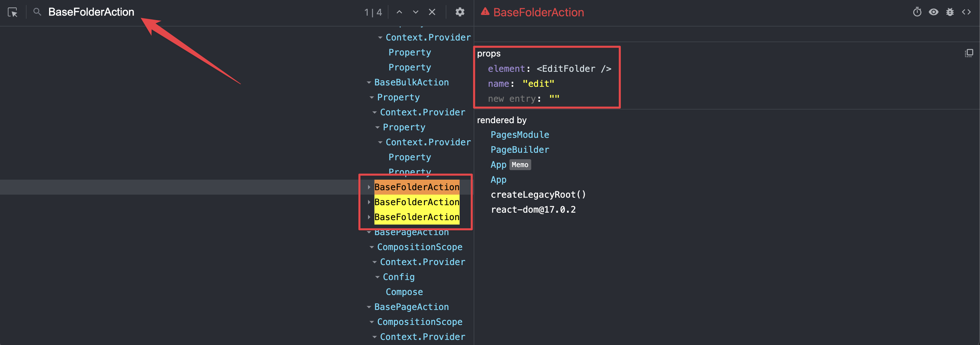The height and width of the screenshot is (345, 980).
Task: Toggle DOM inspection with the eye icon
Action: coord(934,12)
